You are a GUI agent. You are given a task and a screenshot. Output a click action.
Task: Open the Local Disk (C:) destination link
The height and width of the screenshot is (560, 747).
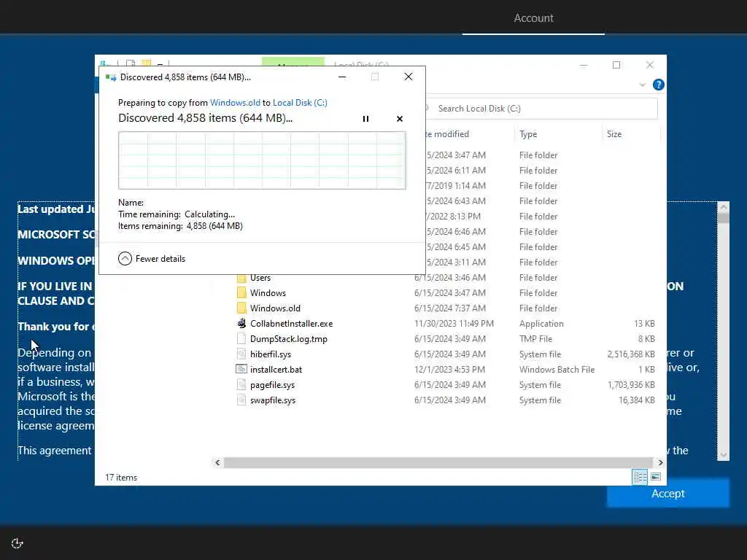300,102
